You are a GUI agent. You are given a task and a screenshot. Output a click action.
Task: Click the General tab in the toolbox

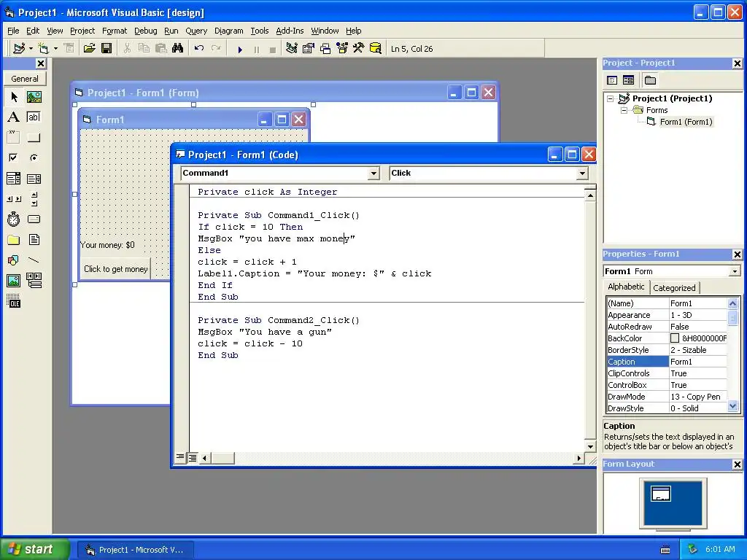coord(25,79)
